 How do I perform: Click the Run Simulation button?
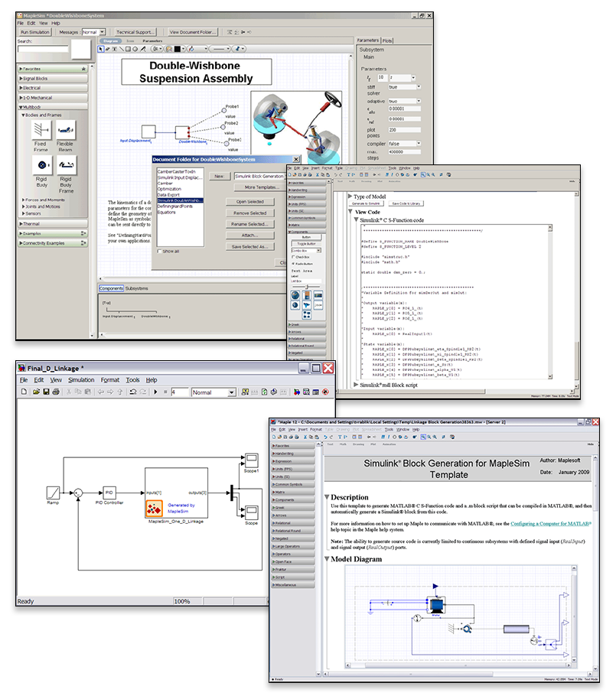tap(35, 32)
